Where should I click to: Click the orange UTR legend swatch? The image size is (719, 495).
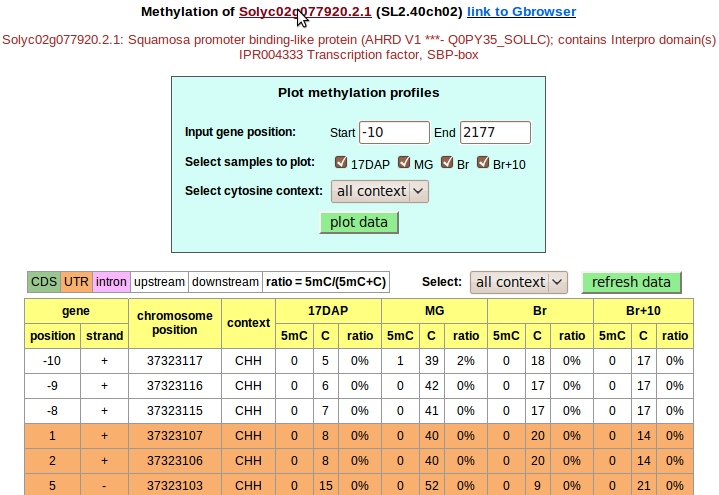tap(76, 282)
